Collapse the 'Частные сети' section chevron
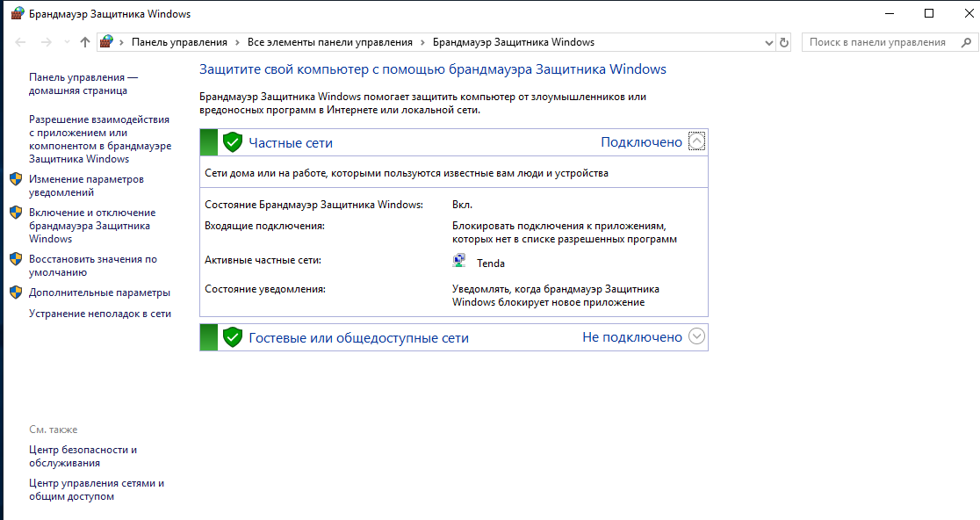Image resolution: width=980 pixels, height=520 pixels. [x=696, y=141]
